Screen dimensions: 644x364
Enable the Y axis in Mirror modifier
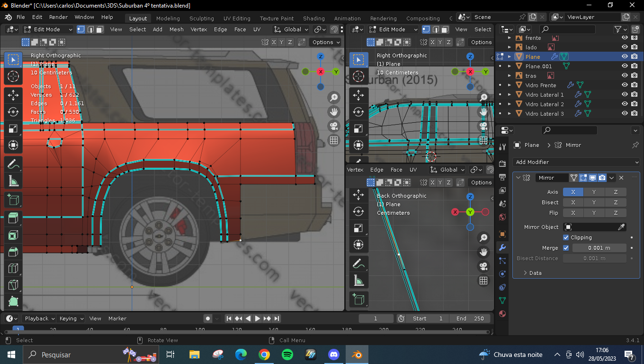[594, 192]
